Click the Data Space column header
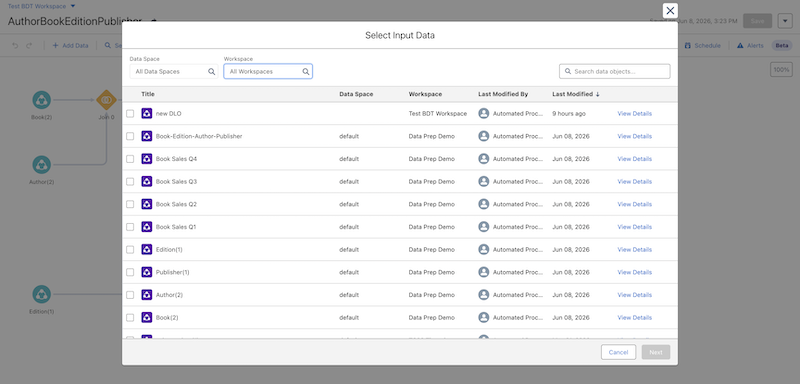Viewport: 800px width, 384px height. coord(356,94)
